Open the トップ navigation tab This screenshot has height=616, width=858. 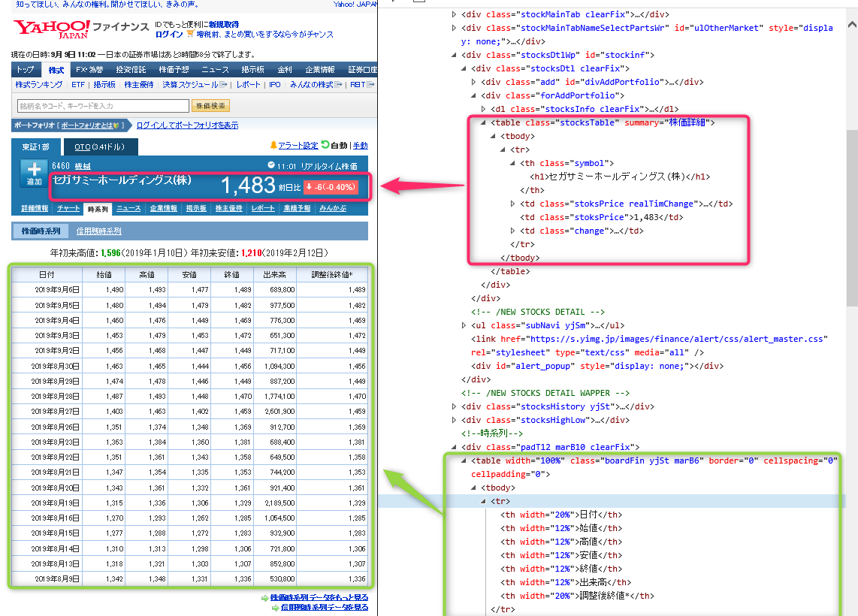(x=26, y=69)
